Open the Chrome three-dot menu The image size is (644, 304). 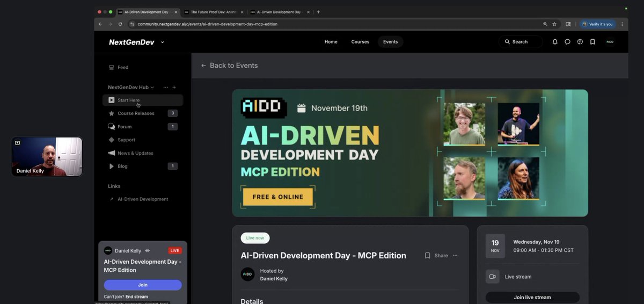pos(623,24)
